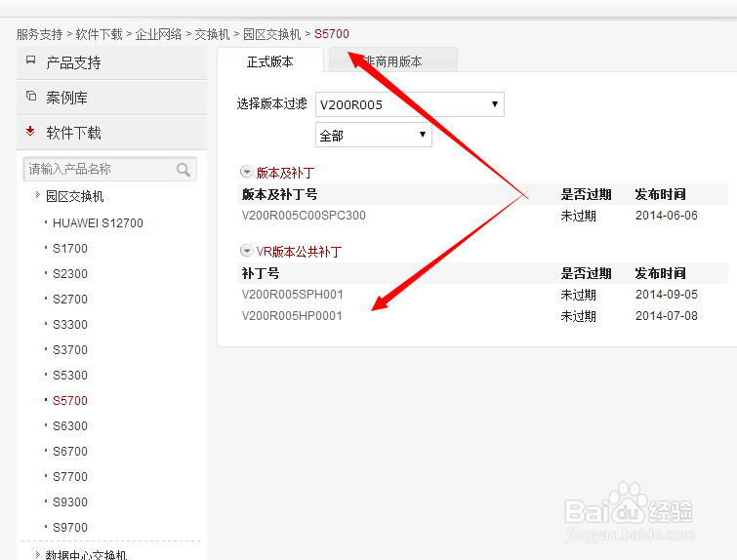Image resolution: width=737 pixels, height=560 pixels.
Task: Switch to the 正式版本 tab
Action: point(270,61)
